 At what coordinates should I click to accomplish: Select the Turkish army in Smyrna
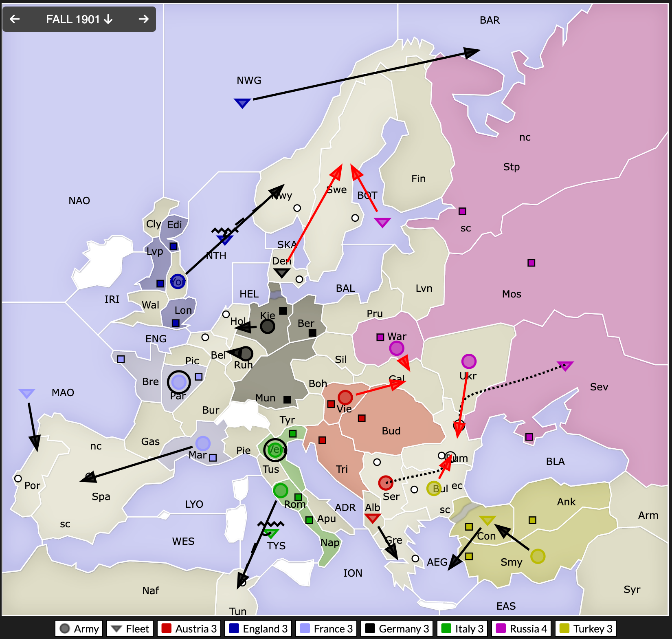(538, 556)
